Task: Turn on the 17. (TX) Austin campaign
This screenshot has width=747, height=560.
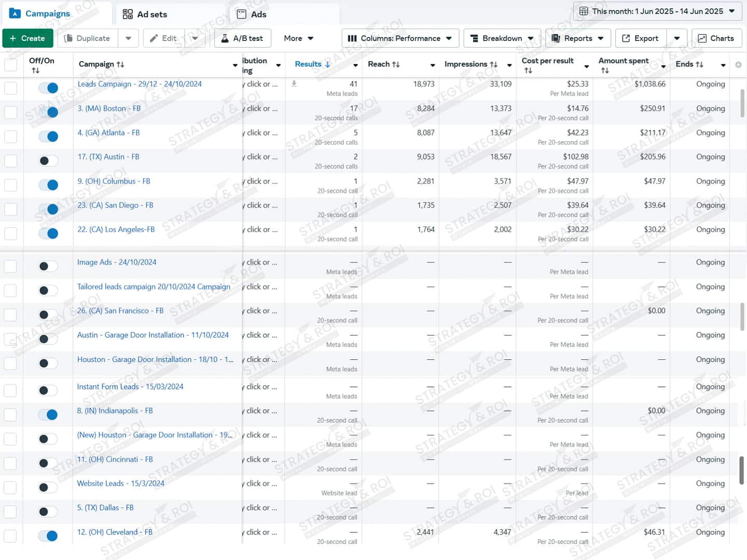Action: click(x=48, y=161)
